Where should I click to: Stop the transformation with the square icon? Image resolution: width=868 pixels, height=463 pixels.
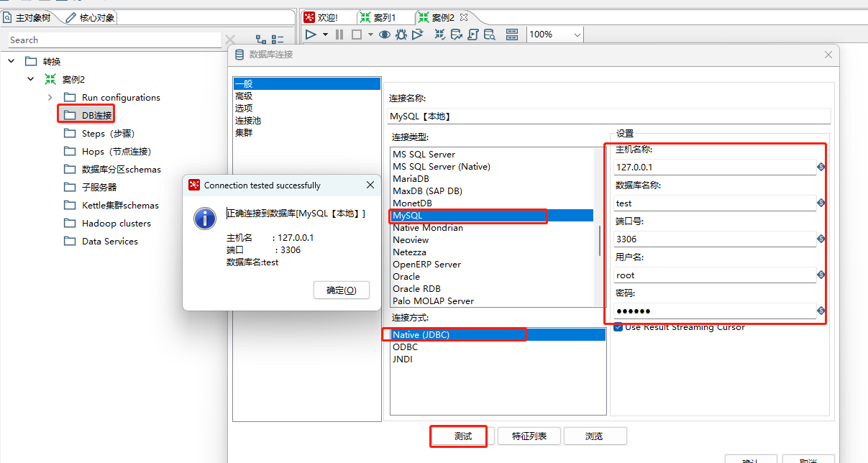click(356, 35)
